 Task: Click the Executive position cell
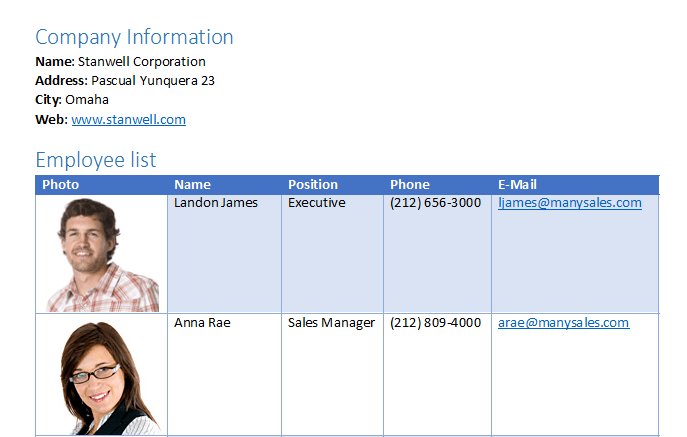pos(316,203)
